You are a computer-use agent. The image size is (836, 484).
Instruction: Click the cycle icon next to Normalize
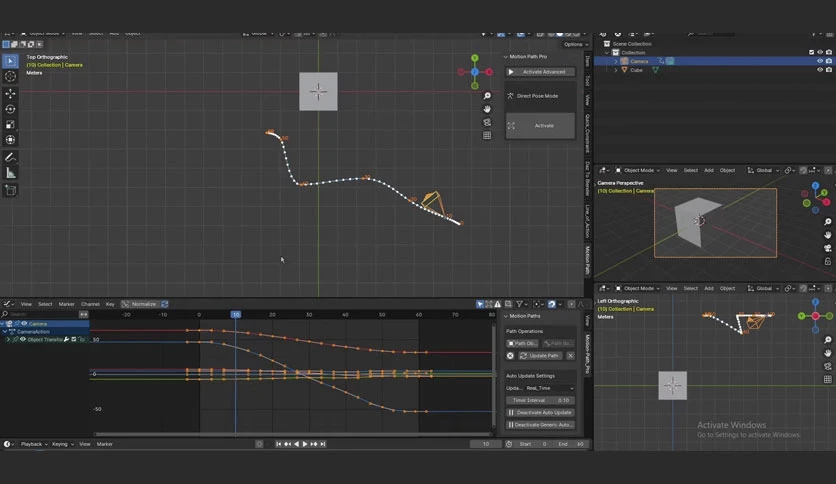pyautogui.click(x=165, y=304)
